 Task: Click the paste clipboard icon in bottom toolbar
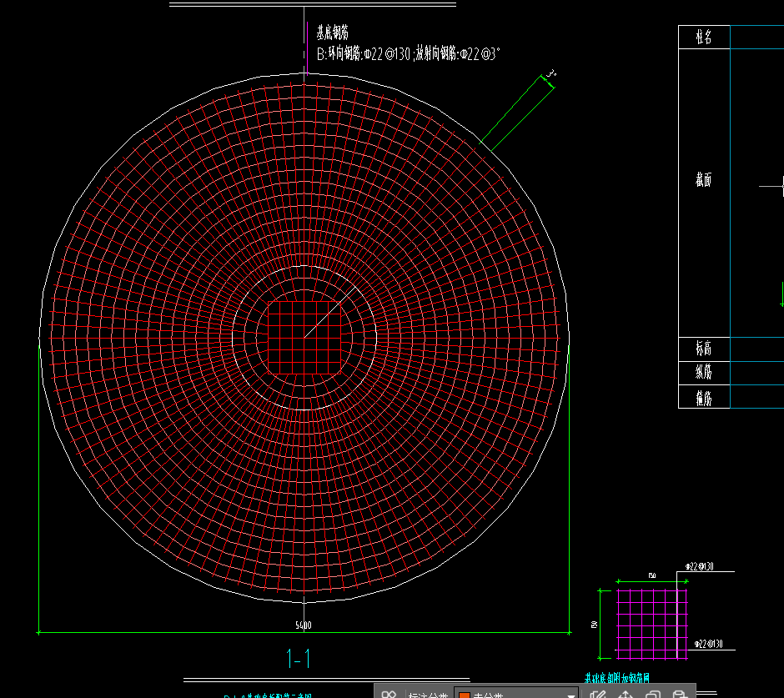679,694
